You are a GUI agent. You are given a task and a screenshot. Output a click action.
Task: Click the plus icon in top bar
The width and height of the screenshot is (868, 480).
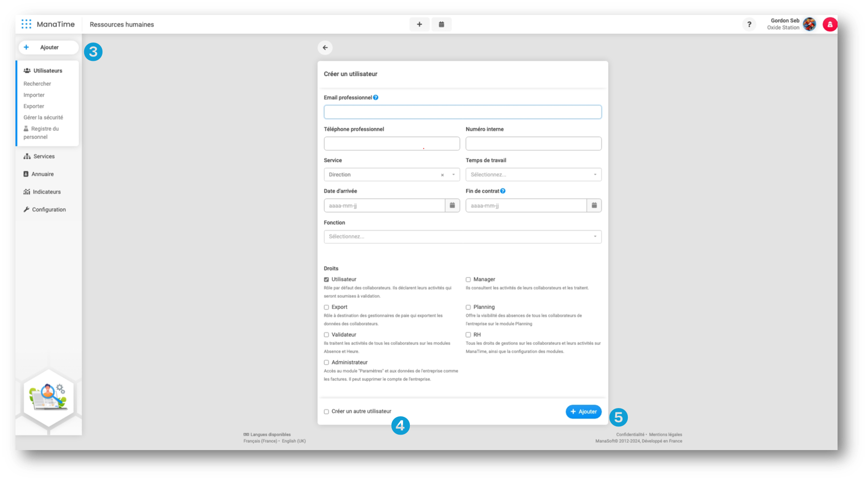419,24
